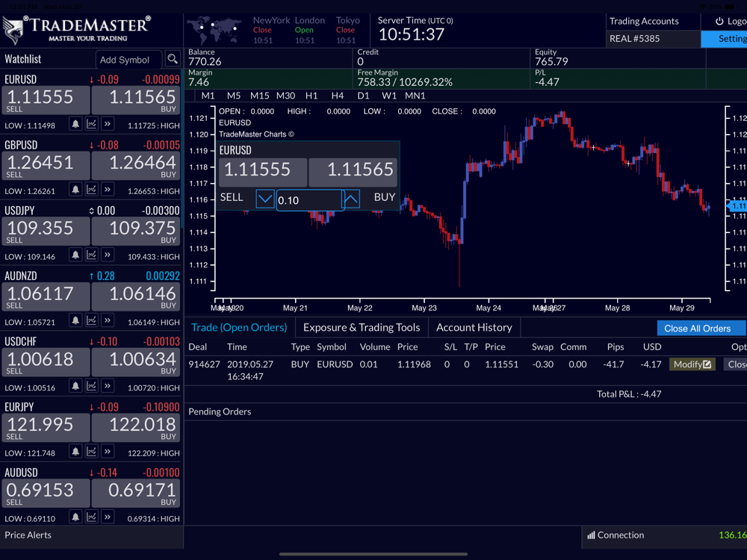747x560 pixels.
Task: Click the Add Symbol input field
Action: coord(128,60)
